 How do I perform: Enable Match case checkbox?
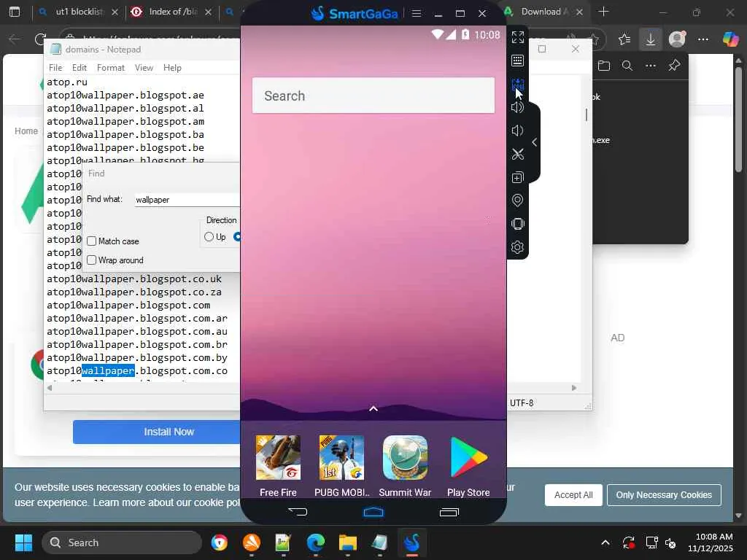pyautogui.click(x=91, y=241)
